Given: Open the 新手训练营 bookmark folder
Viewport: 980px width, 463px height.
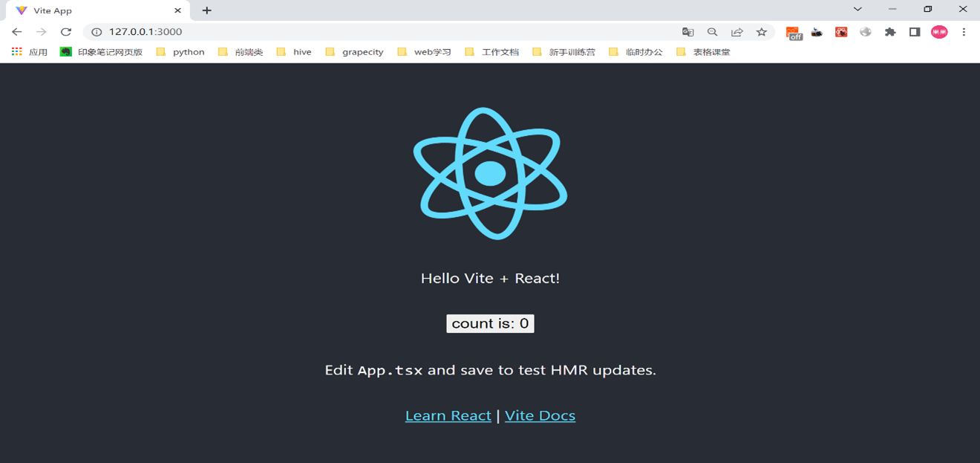Looking at the screenshot, I should (564, 52).
